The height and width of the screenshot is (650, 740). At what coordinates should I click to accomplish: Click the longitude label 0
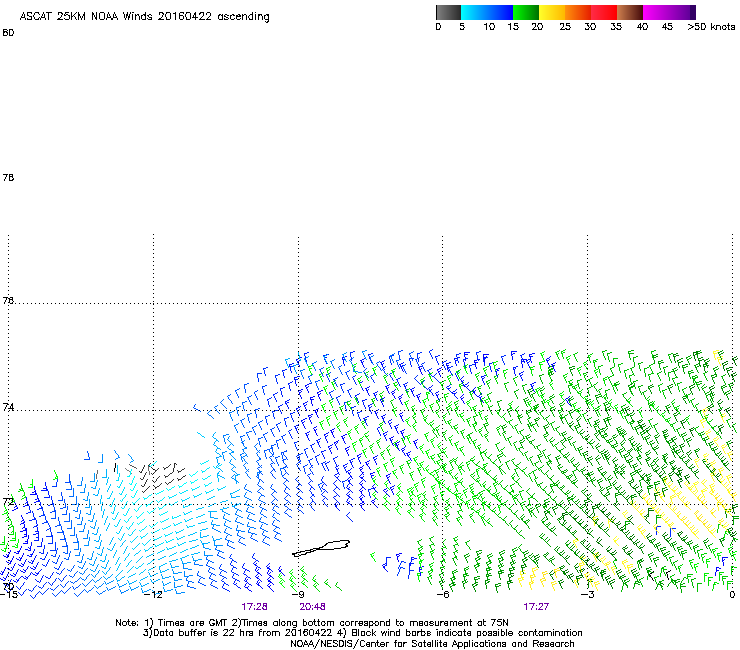[x=732, y=595]
